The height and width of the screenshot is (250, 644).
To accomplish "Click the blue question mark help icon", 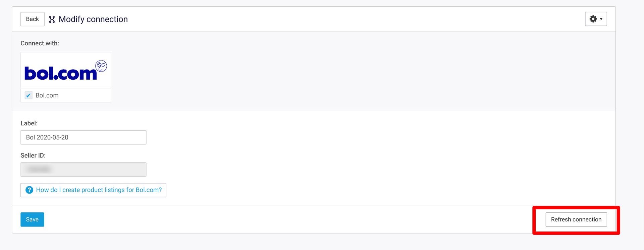I will point(30,190).
